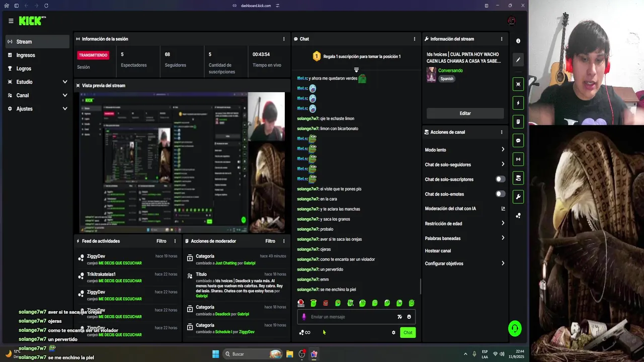Click the broadcast signal icon in right toolbar
The image size is (644, 362).
point(518,159)
